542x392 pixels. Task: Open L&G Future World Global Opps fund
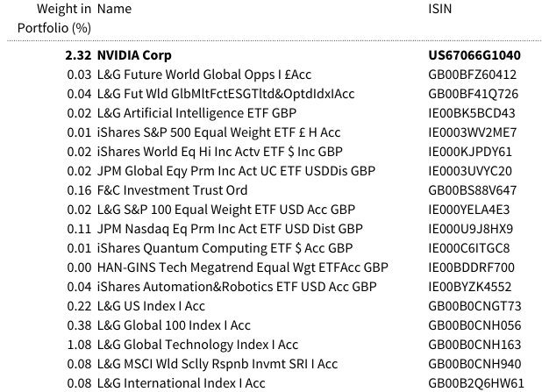pyautogui.click(x=204, y=75)
